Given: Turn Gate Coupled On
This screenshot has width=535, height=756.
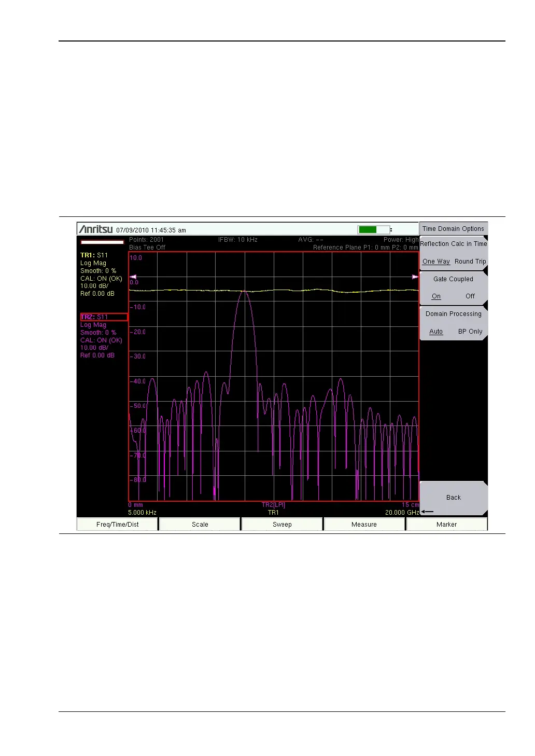Looking at the screenshot, I should [436, 296].
